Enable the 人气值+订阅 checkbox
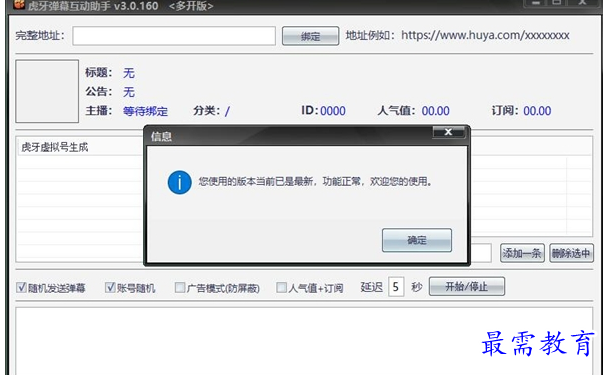Image resolution: width=603 pixels, height=375 pixels. 282,287
